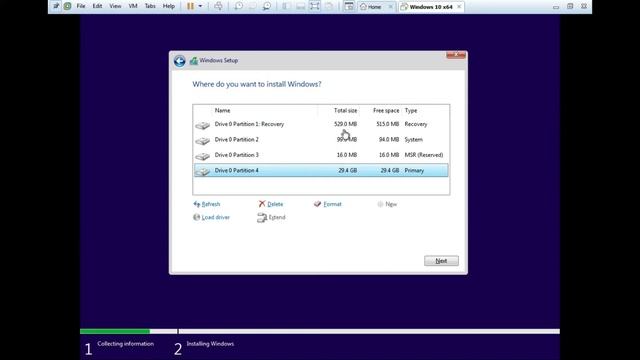Screen dimensions: 640x360
Task: Open the snapshot manager icon
Action: [x=267, y=6]
